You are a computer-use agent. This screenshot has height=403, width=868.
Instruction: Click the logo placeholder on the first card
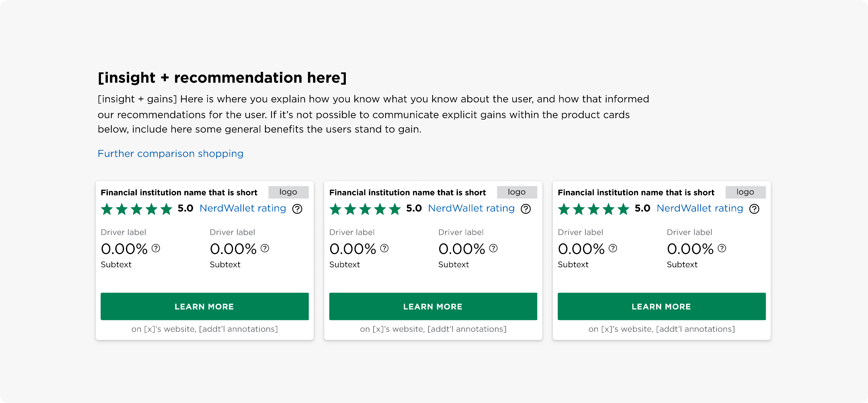288,192
